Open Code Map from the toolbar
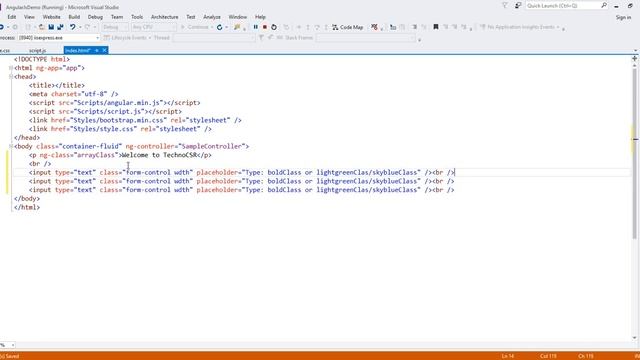This screenshot has height=360, width=640. coord(347,27)
